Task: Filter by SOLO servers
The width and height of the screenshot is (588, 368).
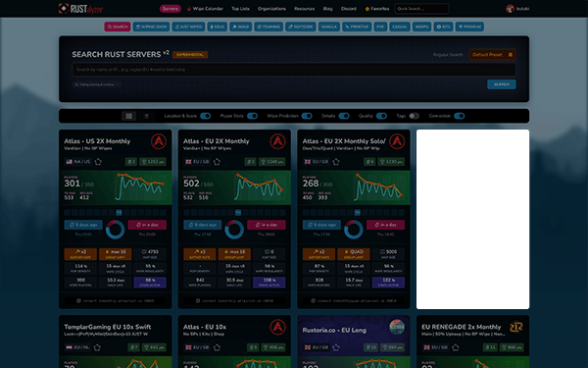Action: (218, 26)
